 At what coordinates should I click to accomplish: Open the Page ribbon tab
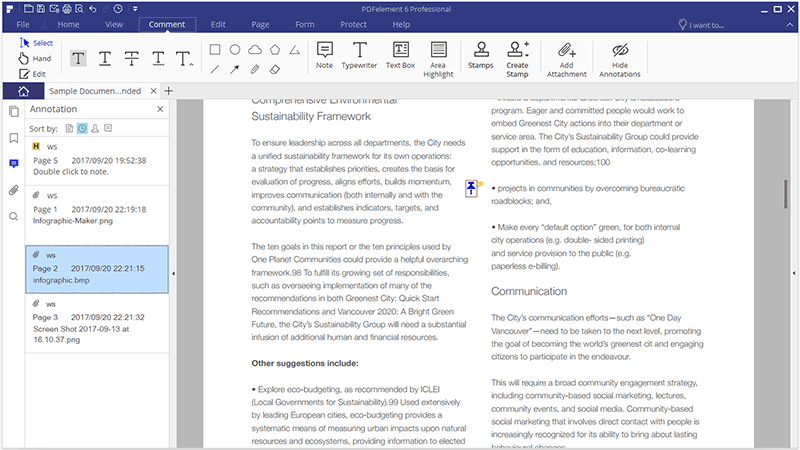tap(260, 24)
